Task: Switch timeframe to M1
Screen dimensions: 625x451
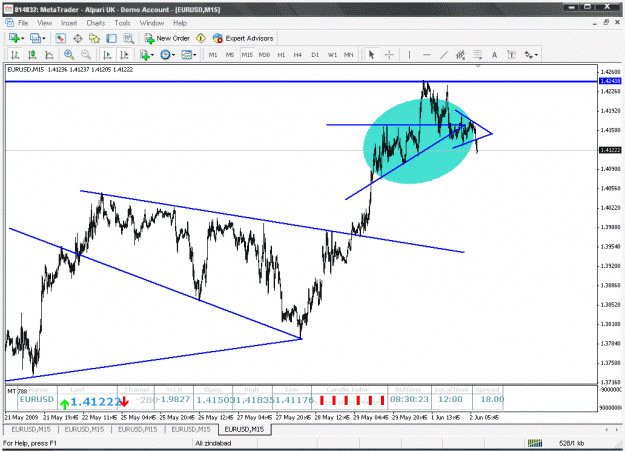Action: [x=213, y=55]
